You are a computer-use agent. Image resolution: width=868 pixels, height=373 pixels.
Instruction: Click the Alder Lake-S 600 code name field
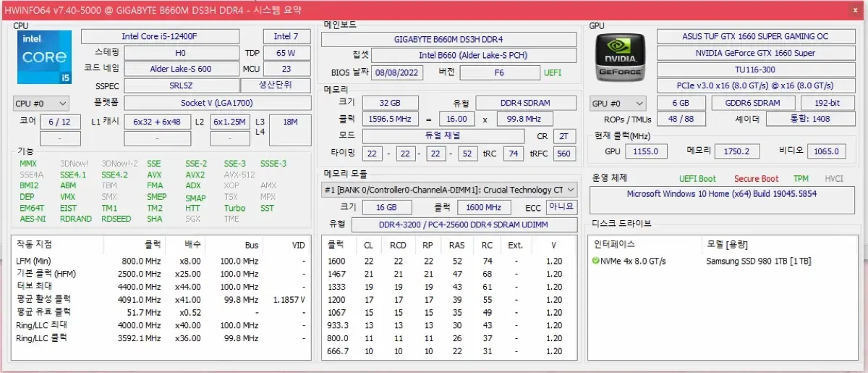[x=181, y=69]
